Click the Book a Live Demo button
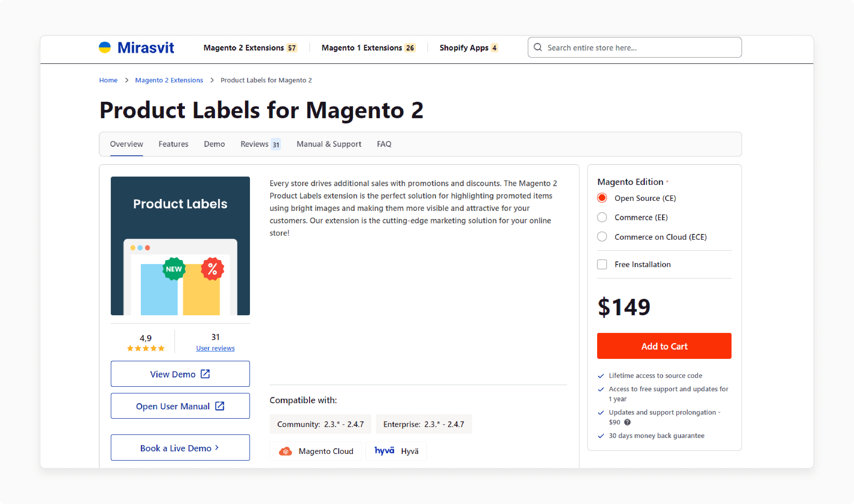854x504 pixels. point(180,448)
